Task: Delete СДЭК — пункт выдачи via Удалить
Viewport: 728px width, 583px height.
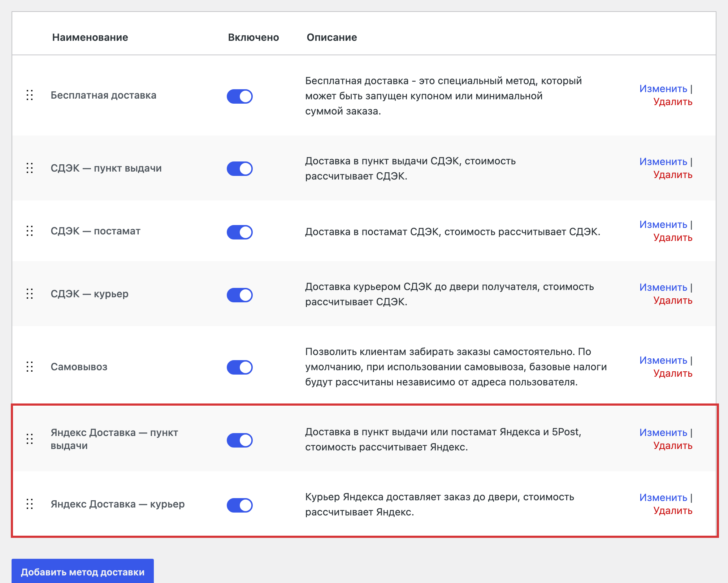Action: 673,175
